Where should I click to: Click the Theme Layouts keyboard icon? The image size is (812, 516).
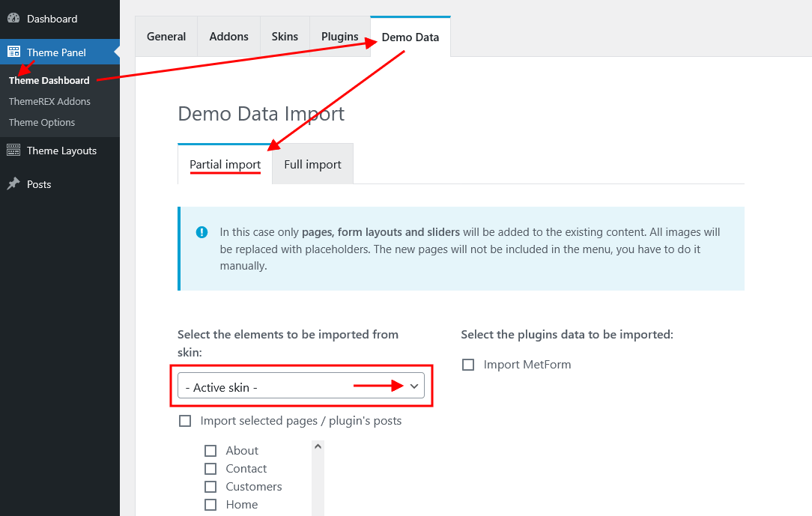(13, 151)
